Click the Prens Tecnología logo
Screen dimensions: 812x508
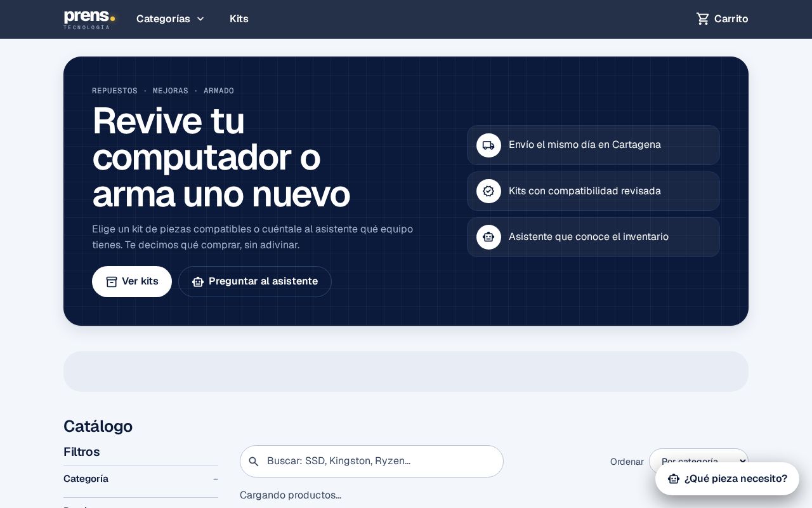pyautogui.click(x=89, y=19)
